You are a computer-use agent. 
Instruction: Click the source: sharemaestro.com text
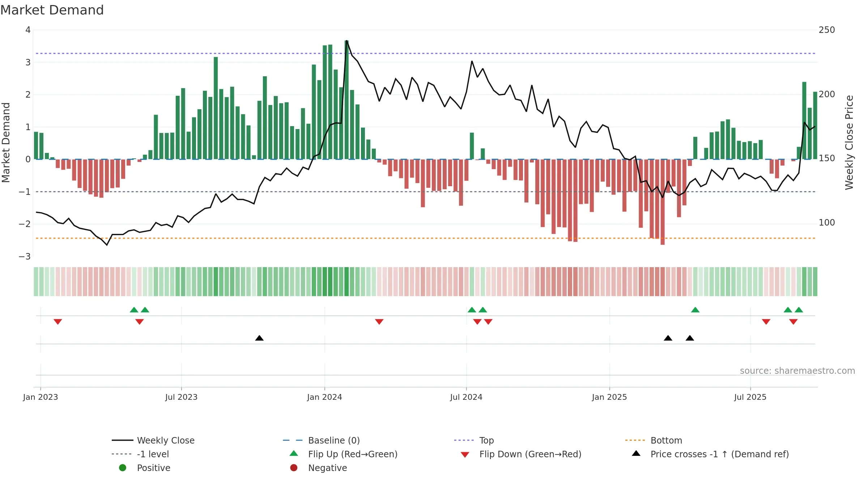[x=797, y=371]
